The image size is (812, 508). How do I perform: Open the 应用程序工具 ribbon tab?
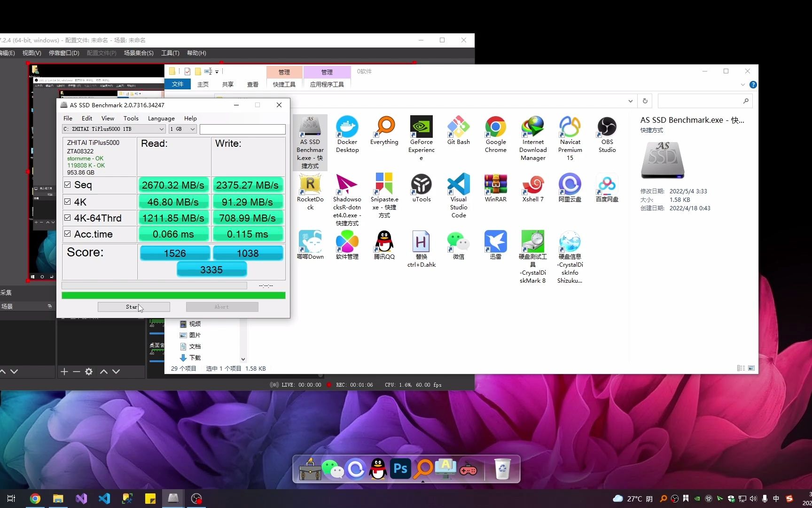click(327, 84)
